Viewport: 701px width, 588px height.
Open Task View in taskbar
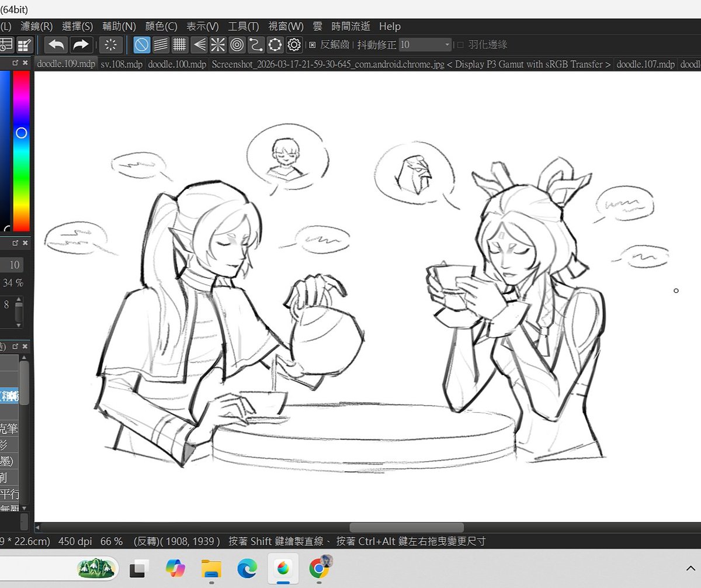(x=138, y=568)
